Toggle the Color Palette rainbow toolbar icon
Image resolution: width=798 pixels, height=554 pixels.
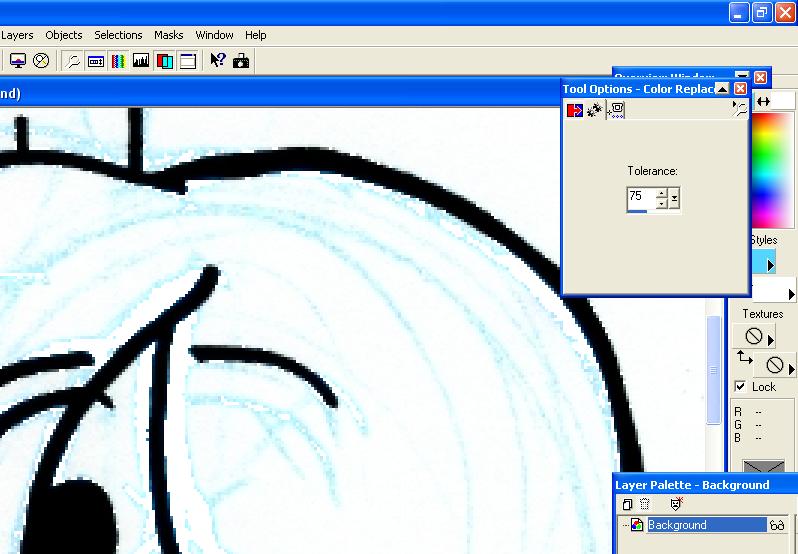pyautogui.click(x=119, y=61)
